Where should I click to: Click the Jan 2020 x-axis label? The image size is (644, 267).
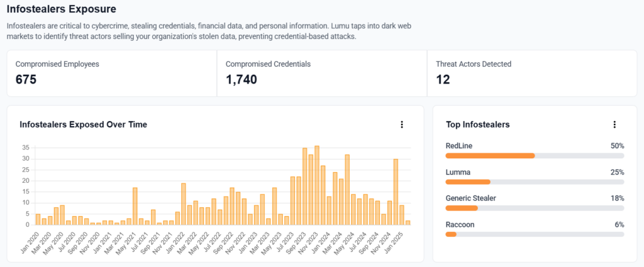click(30, 242)
